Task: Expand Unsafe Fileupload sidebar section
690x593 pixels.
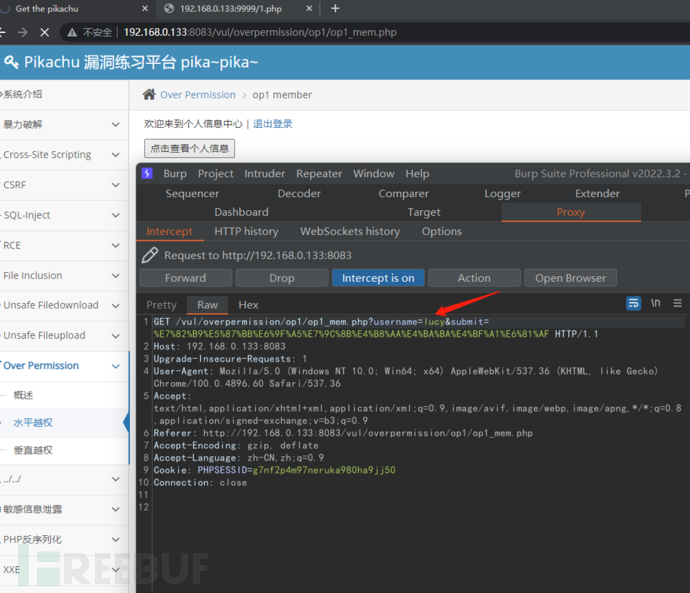Action: click(62, 336)
